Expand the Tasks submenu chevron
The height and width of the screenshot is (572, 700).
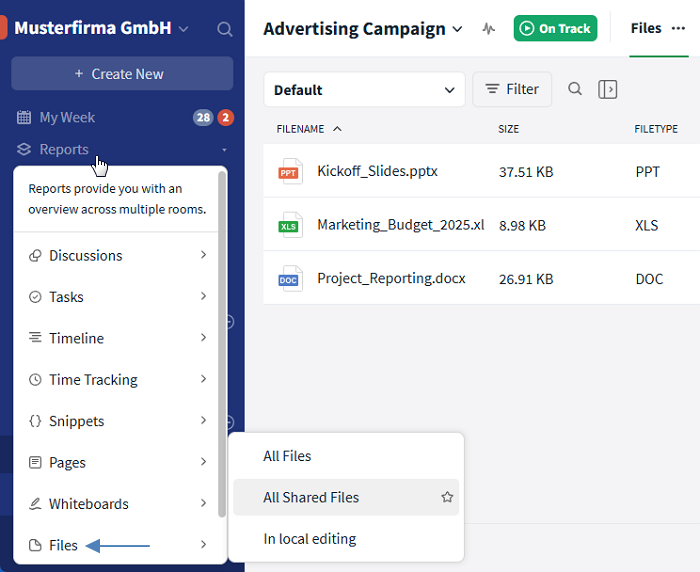click(x=204, y=296)
